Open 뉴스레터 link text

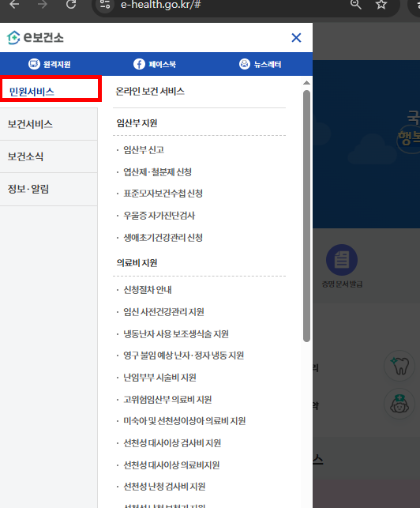[268, 64]
